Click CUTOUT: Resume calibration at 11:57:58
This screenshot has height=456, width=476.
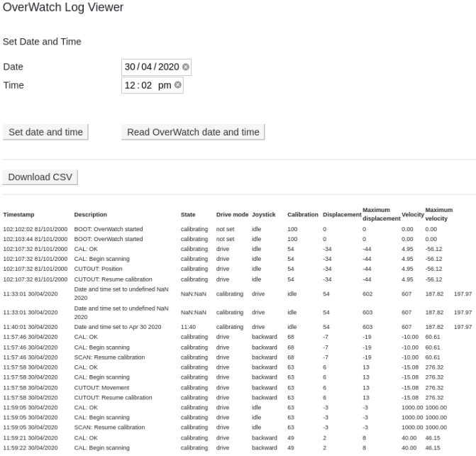(113, 398)
